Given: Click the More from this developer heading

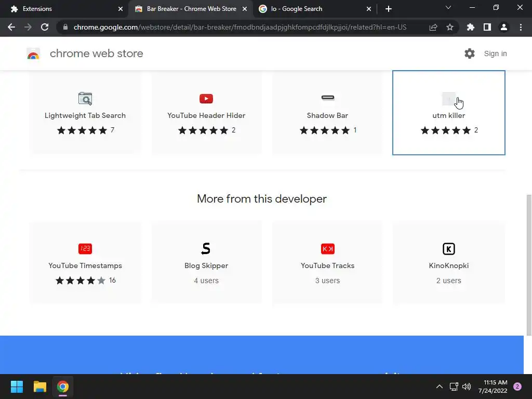Looking at the screenshot, I should [x=262, y=199].
